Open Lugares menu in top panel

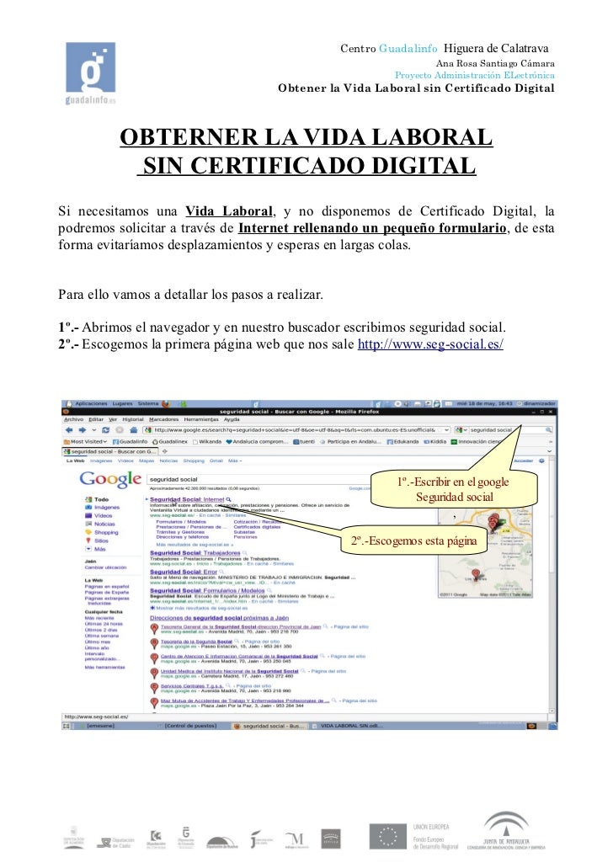point(122,403)
